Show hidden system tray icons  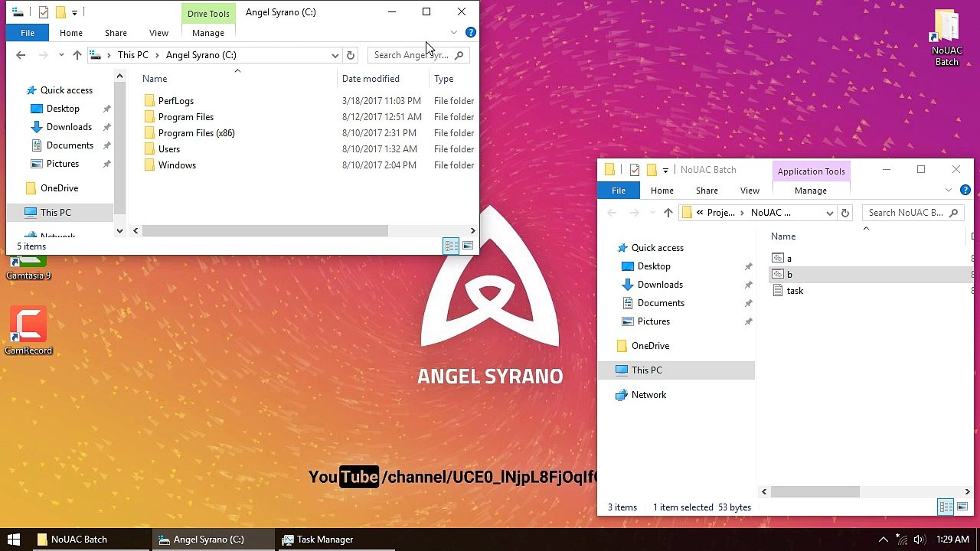pos(883,540)
